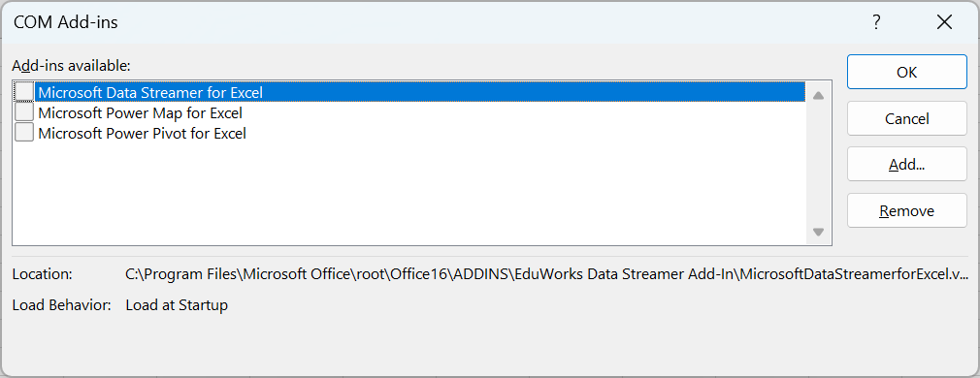The image size is (980, 378).
Task: Click the add-in Location file path text
Action: tap(547, 274)
